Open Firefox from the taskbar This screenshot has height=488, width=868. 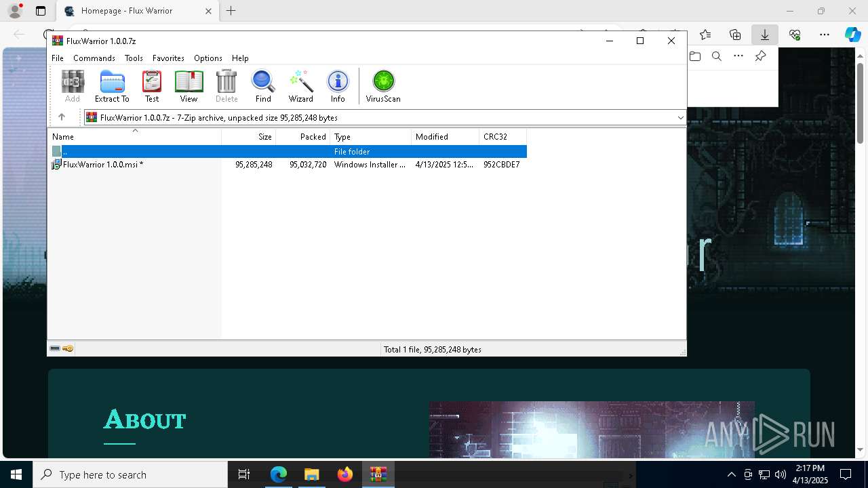pos(345,474)
